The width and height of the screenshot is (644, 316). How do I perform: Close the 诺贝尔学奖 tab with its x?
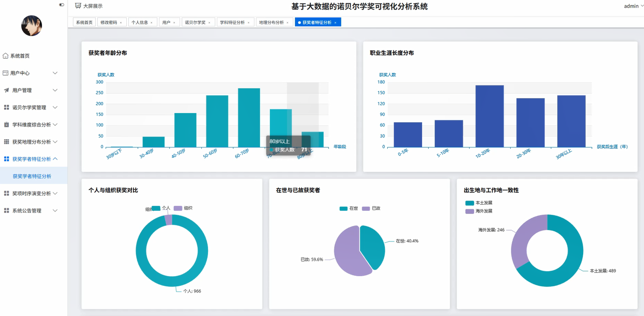coord(209,23)
